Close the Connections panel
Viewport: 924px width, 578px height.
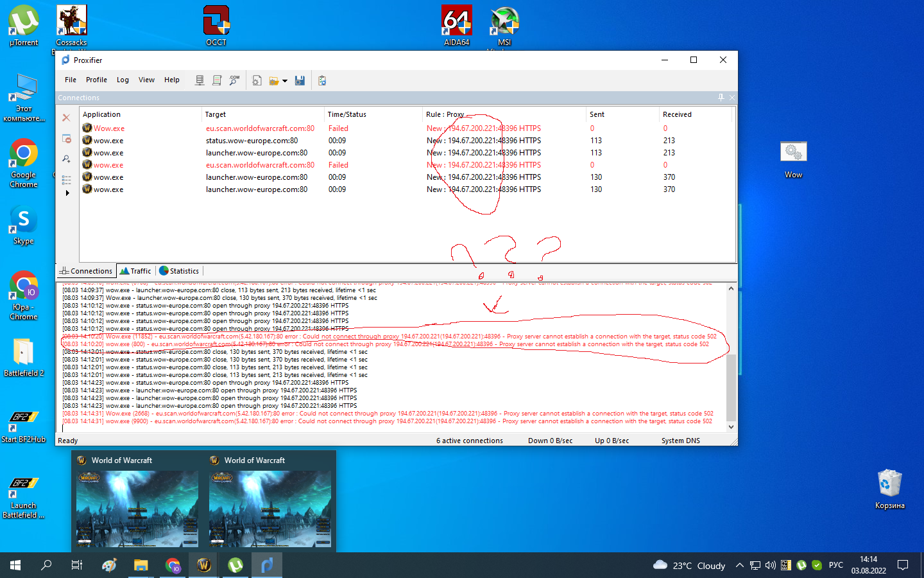click(732, 98)
